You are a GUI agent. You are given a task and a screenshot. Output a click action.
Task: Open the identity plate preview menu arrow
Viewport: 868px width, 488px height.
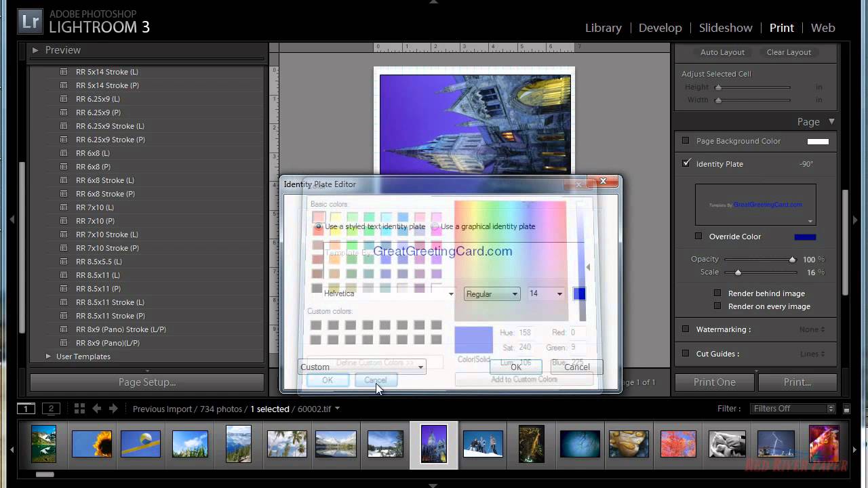pyautogui.click(x=810, y=221)
